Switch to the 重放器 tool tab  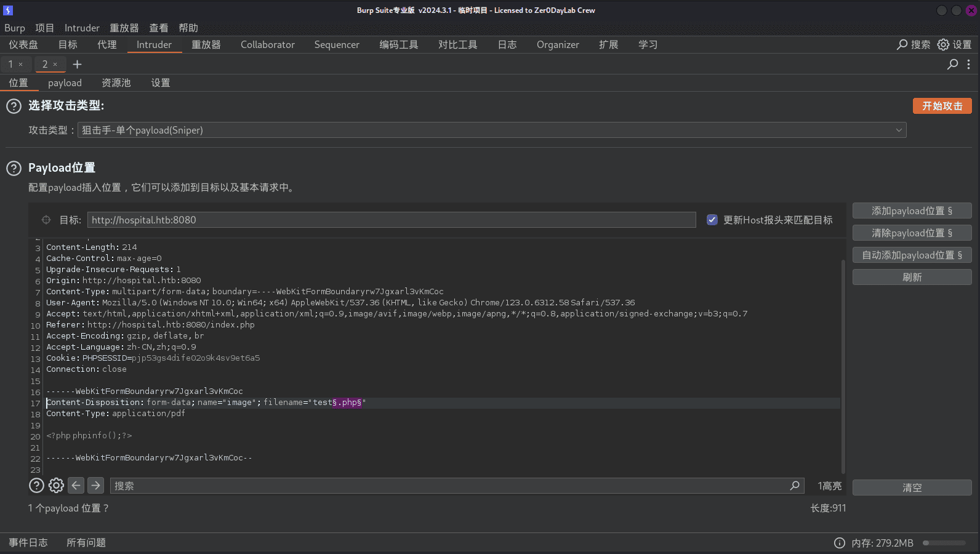[x=206, y=44]
